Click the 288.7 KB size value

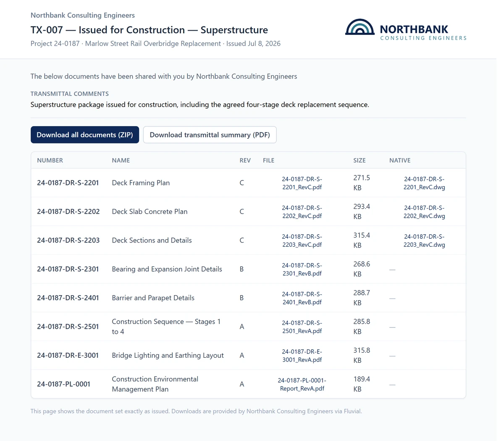point(362,298)
